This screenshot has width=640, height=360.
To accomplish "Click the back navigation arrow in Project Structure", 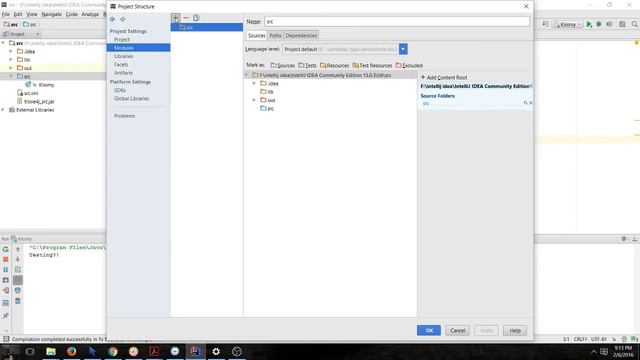I will pos(113,19).
